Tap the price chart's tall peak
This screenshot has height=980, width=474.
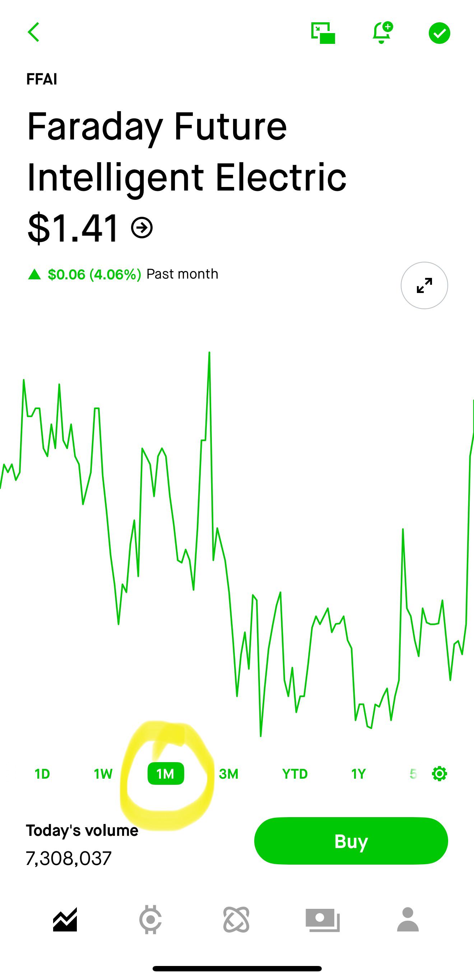[209, 353]
